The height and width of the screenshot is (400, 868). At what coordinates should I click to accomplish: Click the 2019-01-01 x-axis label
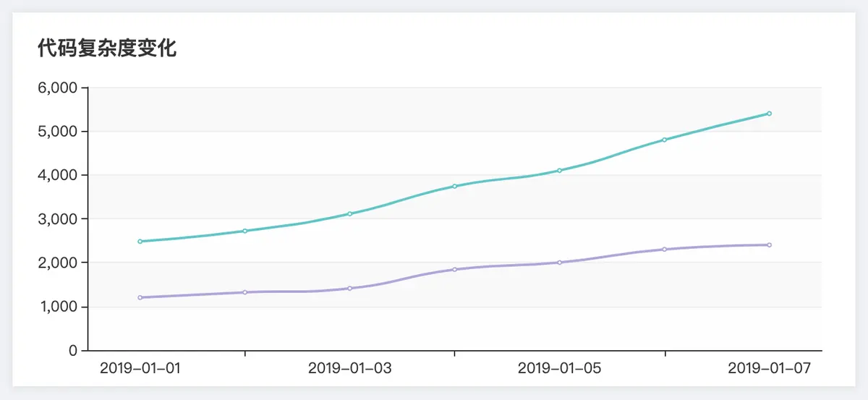click(x=140, y=368)
